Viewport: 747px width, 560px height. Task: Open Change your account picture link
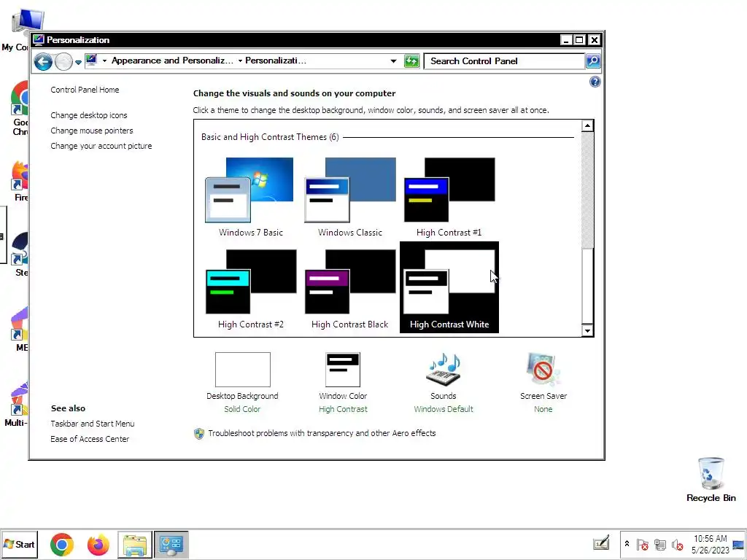(101, 146)
